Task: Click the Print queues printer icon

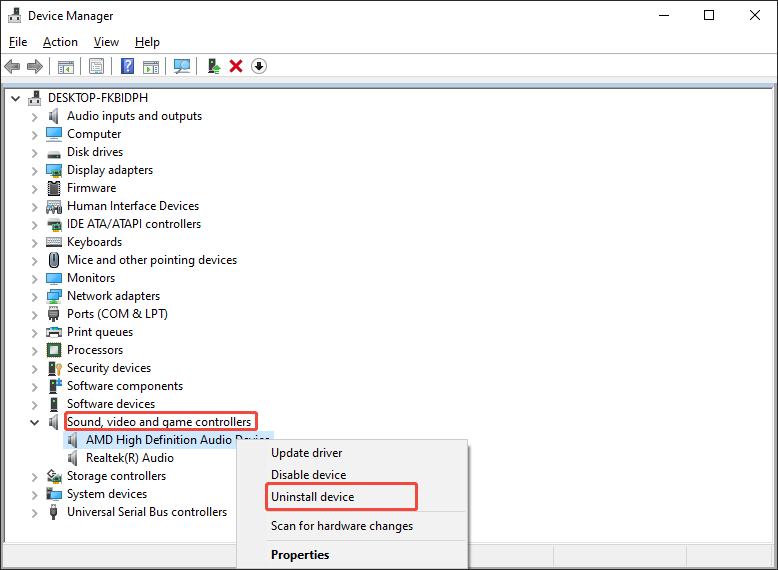Action: click(54, 332)
